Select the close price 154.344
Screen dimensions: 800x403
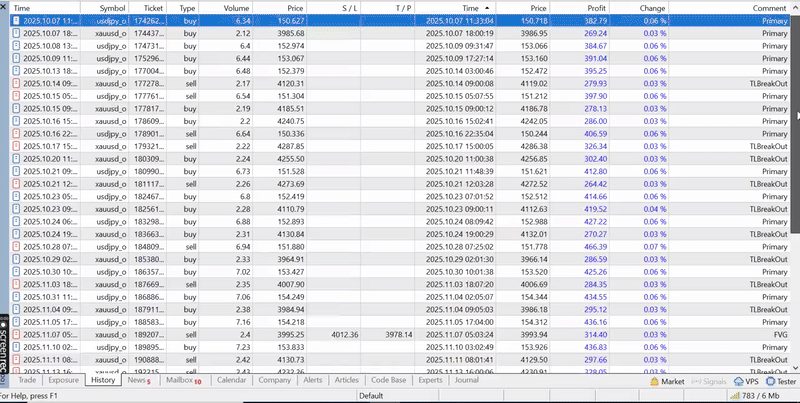[534, 297]
